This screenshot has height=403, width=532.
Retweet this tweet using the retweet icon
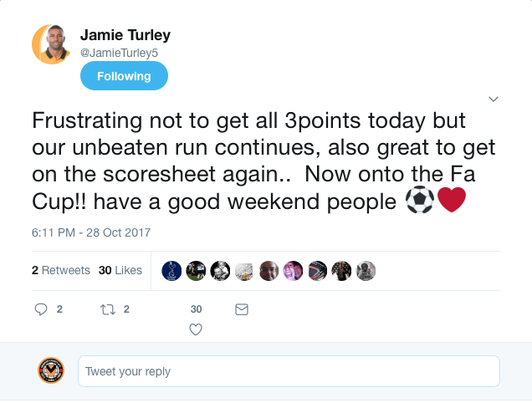(108, 309)
